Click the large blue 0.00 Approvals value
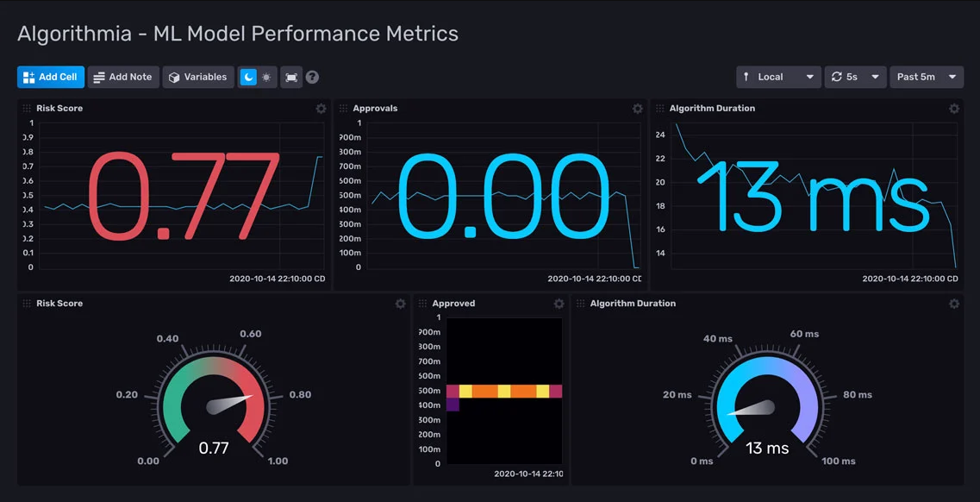Screen dimensions: 980x502 click(x=503, y=196)
